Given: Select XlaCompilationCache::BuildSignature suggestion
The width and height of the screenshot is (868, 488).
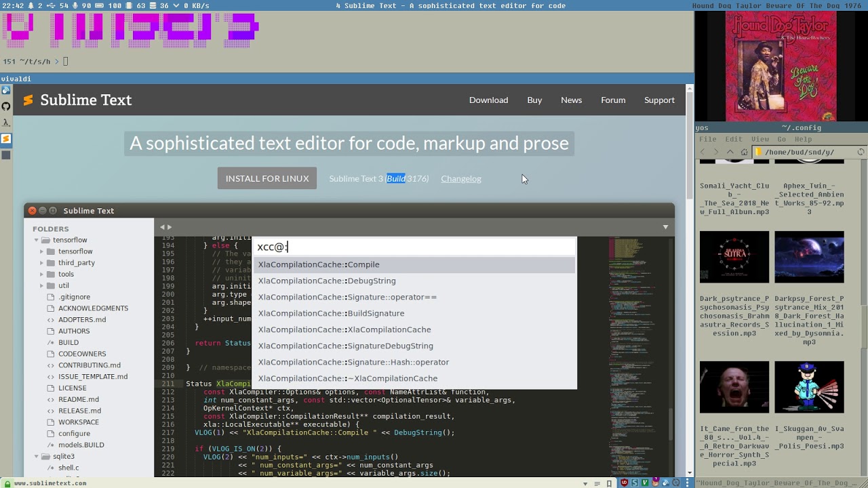Looking at the screenshot, I should [x=414, y=314].
